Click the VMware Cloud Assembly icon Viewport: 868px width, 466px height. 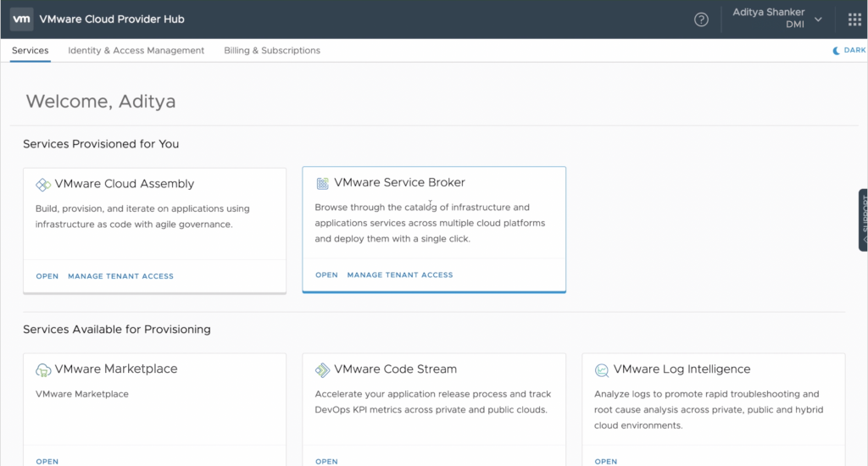click(43, 185)
